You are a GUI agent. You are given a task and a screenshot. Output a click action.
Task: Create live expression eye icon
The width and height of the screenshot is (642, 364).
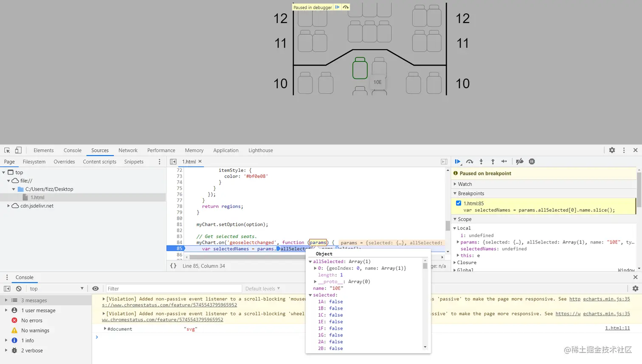click(96, 288)
